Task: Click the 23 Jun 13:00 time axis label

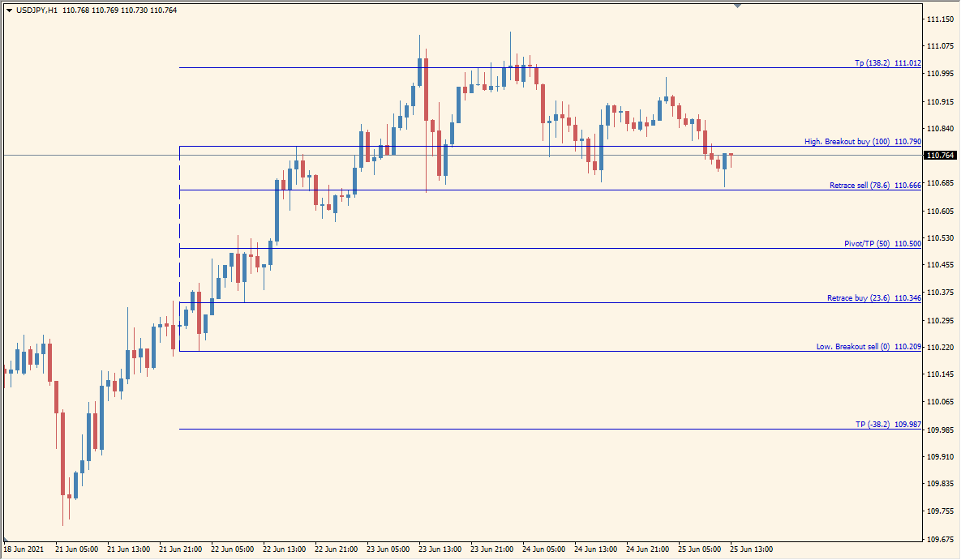Action: (440, 549)
